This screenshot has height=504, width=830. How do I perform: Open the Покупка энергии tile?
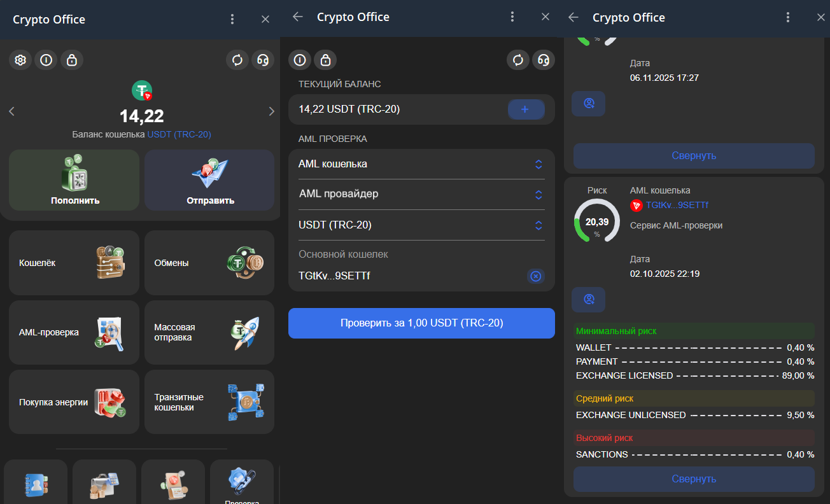(74, 402)
